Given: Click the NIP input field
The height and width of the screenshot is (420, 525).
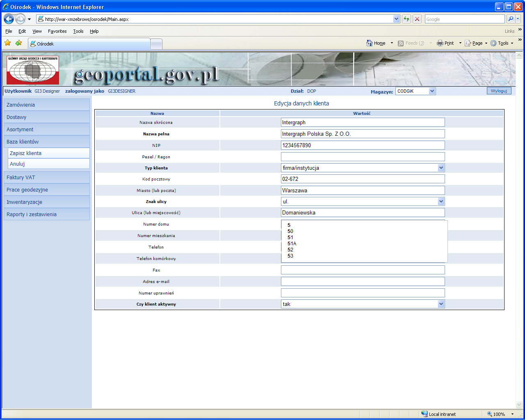Looking at the screenshot, I should [x=363, y=145].
